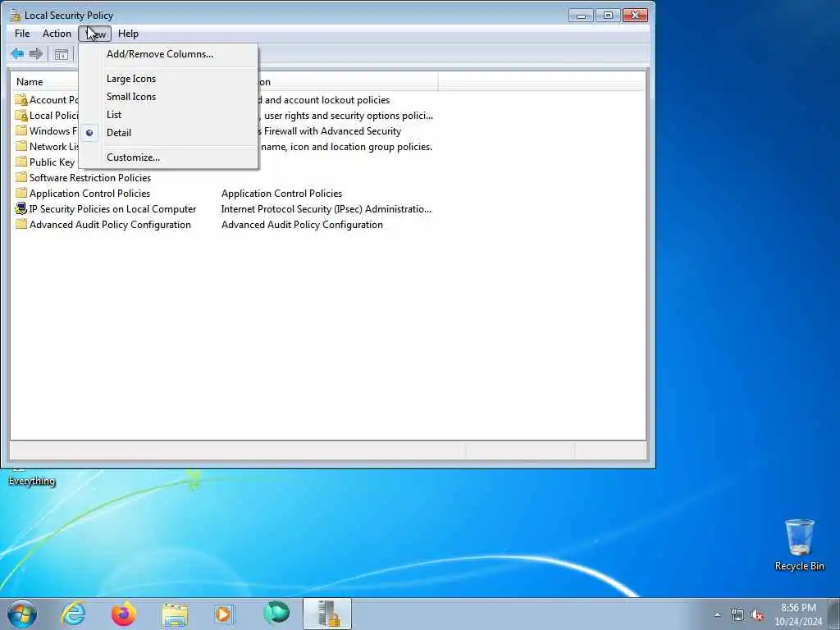Click Application Control Policies description cell

coord(281,193)
